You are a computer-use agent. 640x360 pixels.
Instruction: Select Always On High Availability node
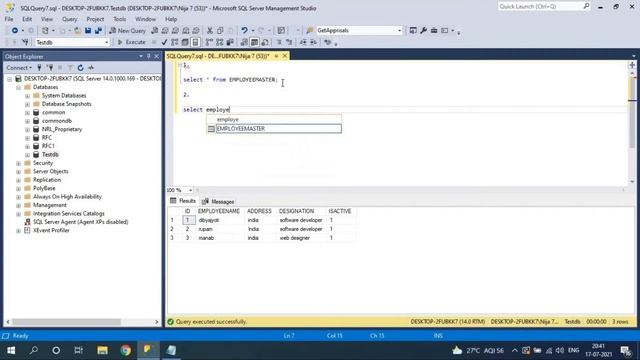click(67, 197)
